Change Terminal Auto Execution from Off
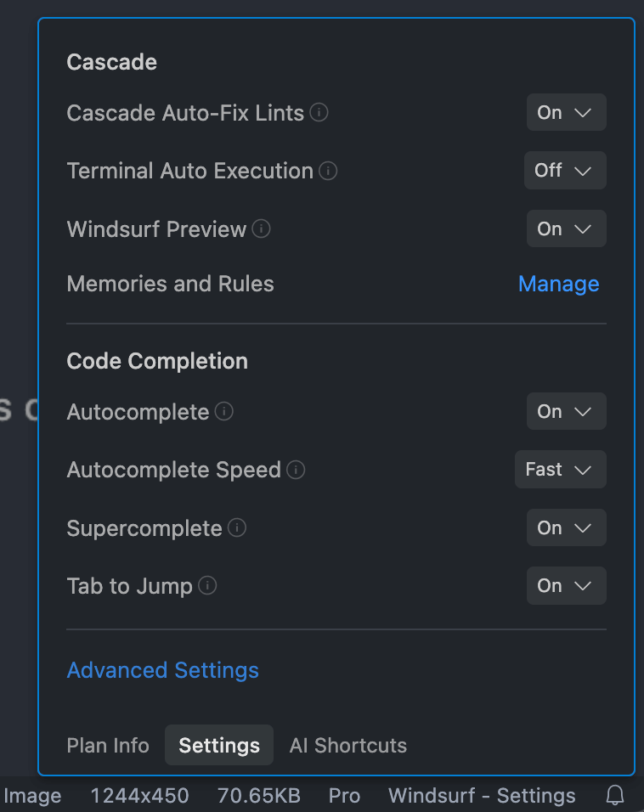 pyautogui.click(x=565, y=170)
